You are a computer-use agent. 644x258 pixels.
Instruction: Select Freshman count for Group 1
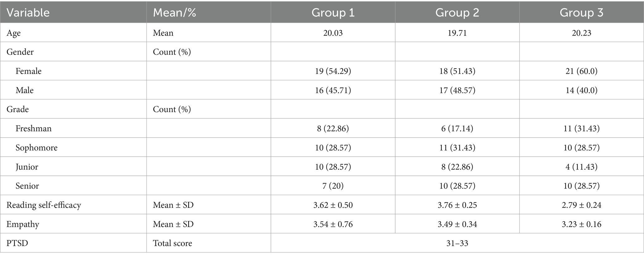pyautogui.click(x=333, y=129)
